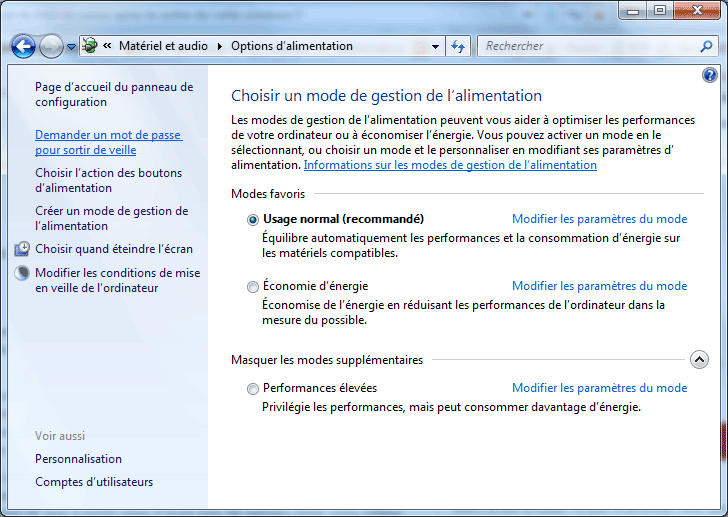This screenshot has width=728, height=517.
Task: Open help with the blue question mark
Action: click(709, 75)
